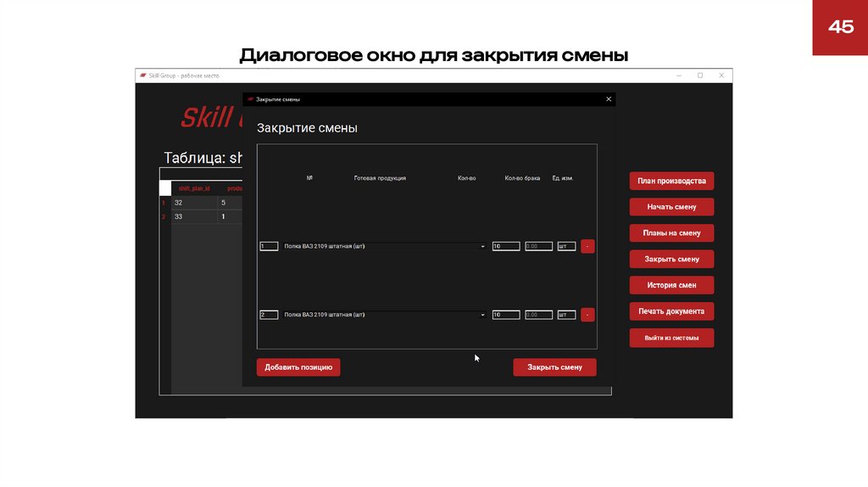Select the cell with value 33

tap(194, 216)
